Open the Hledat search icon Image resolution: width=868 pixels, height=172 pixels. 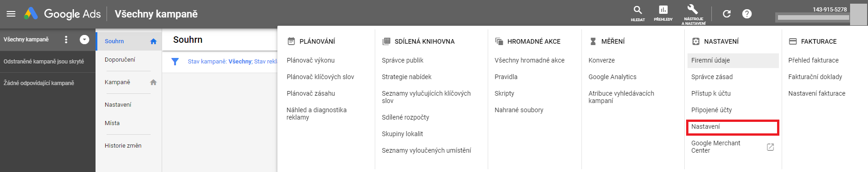click(x=637, y=13)
